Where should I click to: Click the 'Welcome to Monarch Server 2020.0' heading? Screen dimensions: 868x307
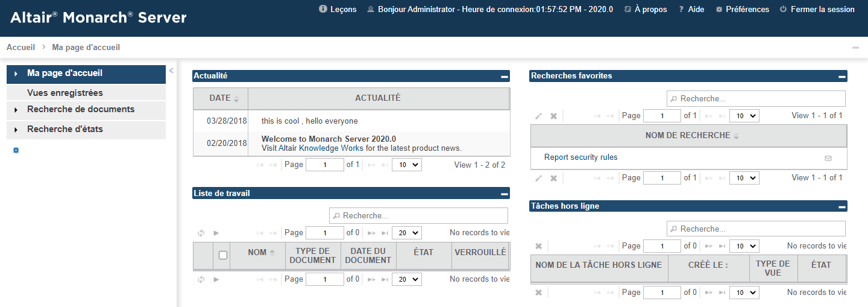click(329, 139)
